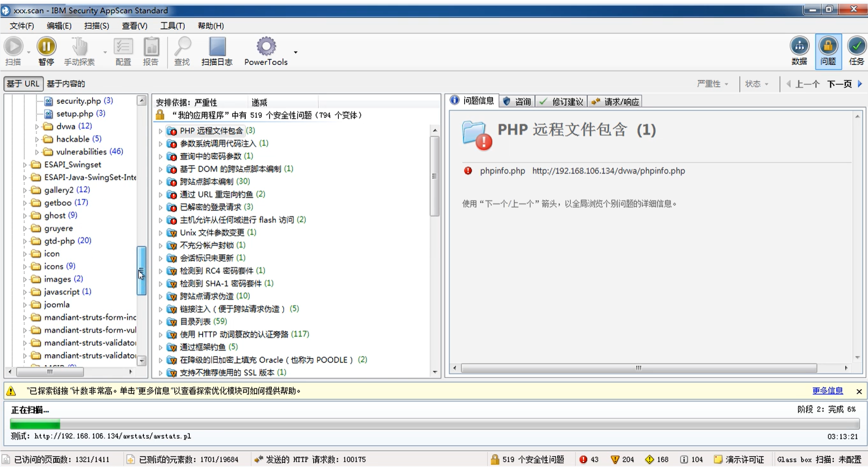
Task: Go to next issue with 下一页
Action: click(x=845, y=84)
